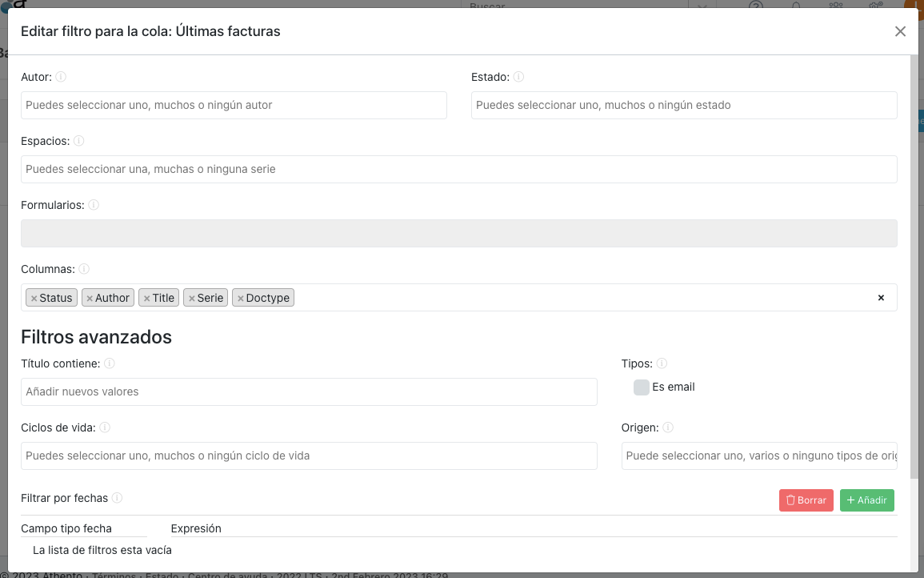This screenshot has width=924, height=578.
Task: Click the red Borrar button
Action: (x=806, y=500)
